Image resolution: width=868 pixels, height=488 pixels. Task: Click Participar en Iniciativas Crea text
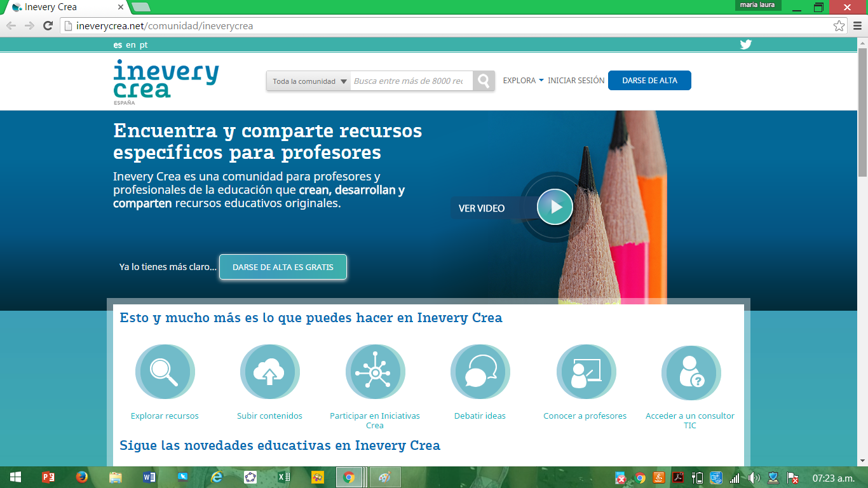click(x=375, y=421)
